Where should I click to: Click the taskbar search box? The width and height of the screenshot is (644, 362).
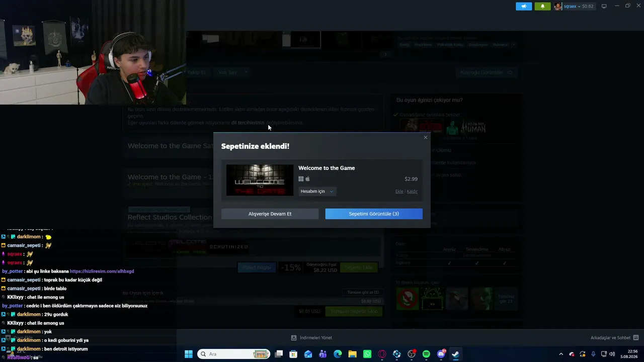point(233,354)
